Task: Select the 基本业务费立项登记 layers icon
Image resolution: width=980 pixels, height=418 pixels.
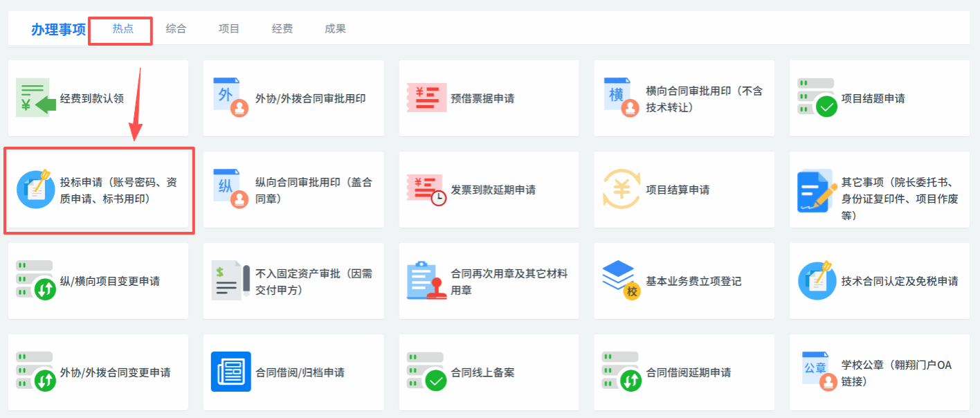Action: pyautogui.click(x=619, y=280)
